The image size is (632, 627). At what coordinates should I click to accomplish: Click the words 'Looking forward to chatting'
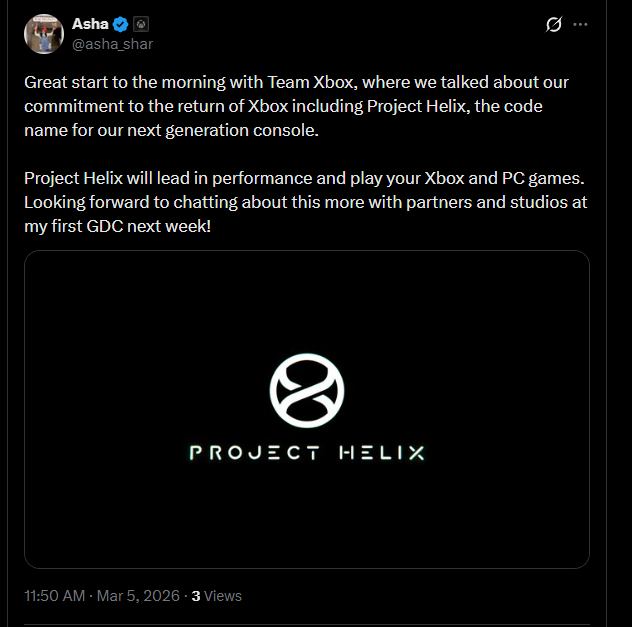[122, 202]
